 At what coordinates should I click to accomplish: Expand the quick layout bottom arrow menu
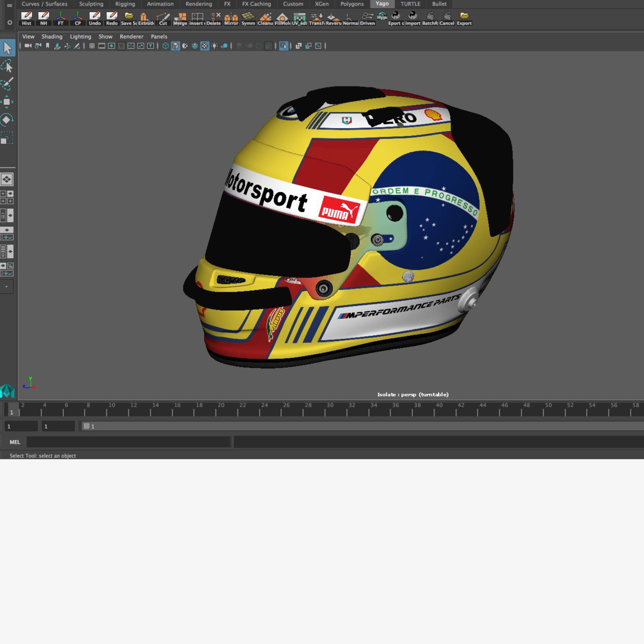click(x=6, y=287)
